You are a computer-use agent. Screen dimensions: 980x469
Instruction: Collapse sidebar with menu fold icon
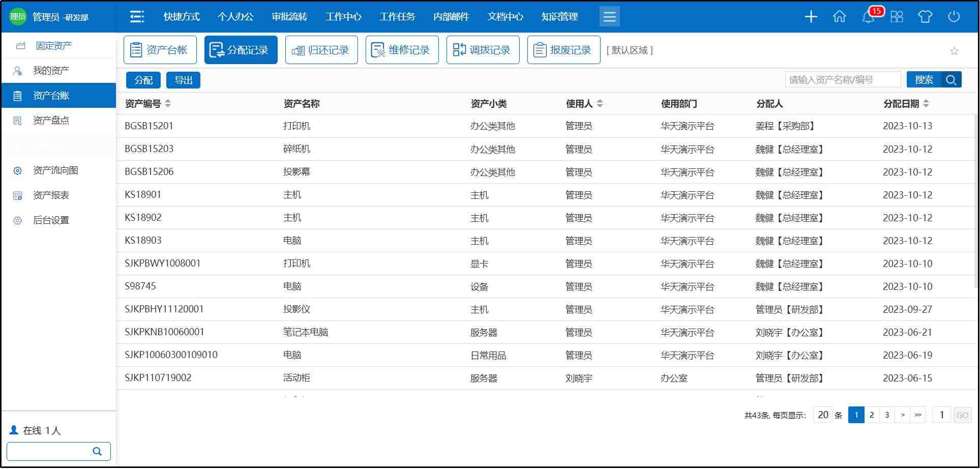click(137, 17)
